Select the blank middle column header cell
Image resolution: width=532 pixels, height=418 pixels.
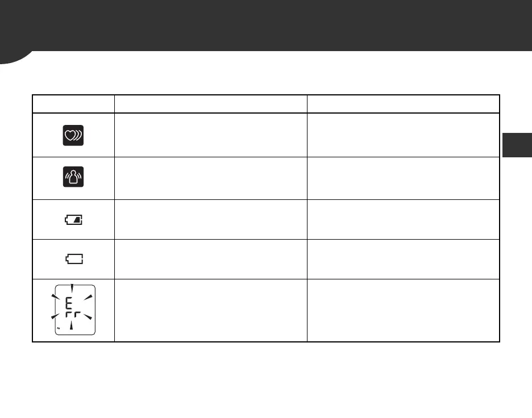click(210, 104)
